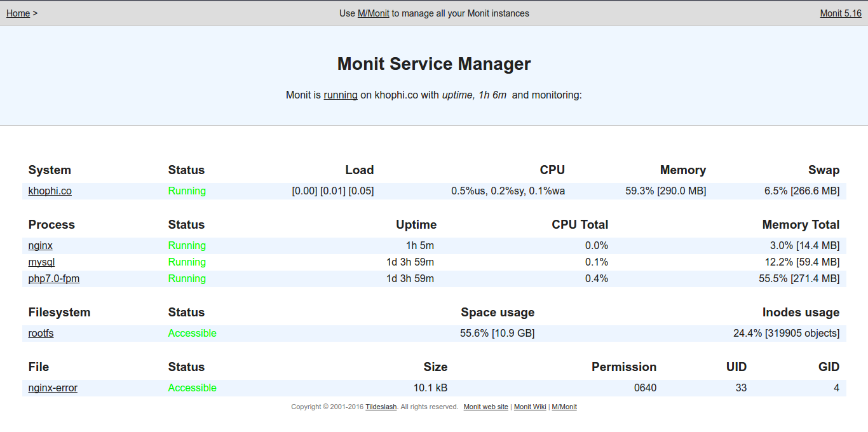This screenshot has height=432, width=868.
Task: Open the M/Monit link in top banner
Action: (x=373, y=13)
